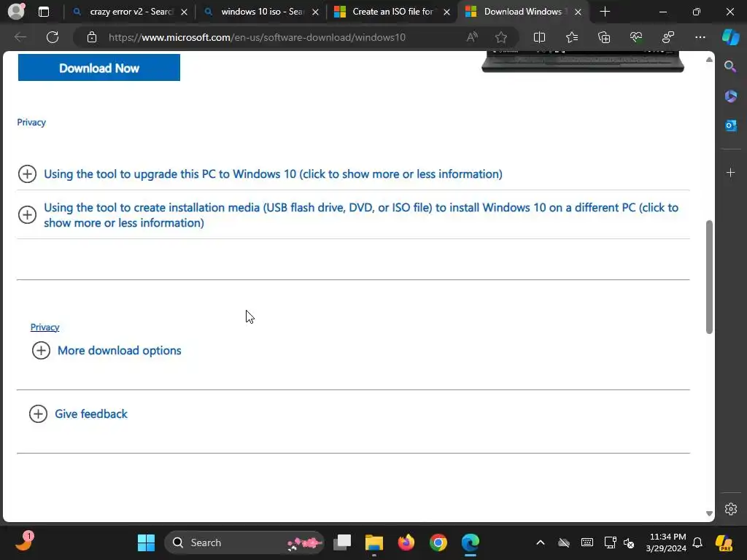Launch Google Chrome from the taskbar
The height and width of the screenshot is (560, 747).
(x=438, y=542)
